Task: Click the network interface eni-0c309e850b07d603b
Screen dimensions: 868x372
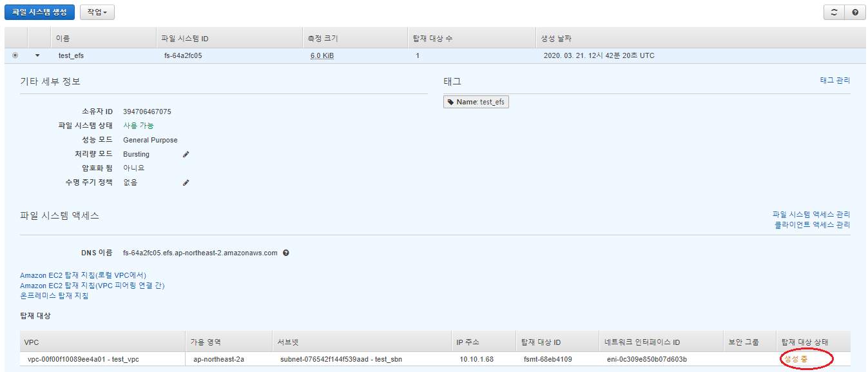Action: click(647, 359)
